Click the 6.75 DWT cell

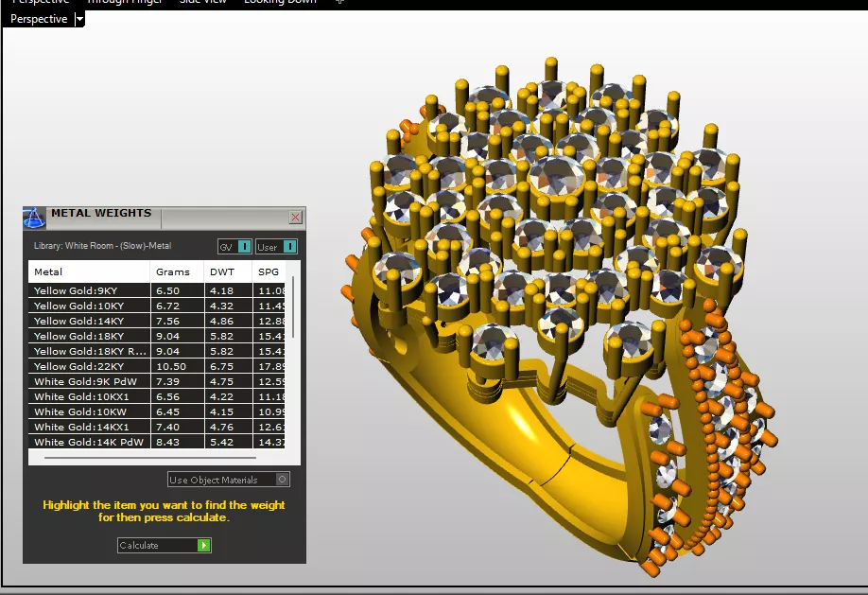pyautogui.click(x=229, y=366)
